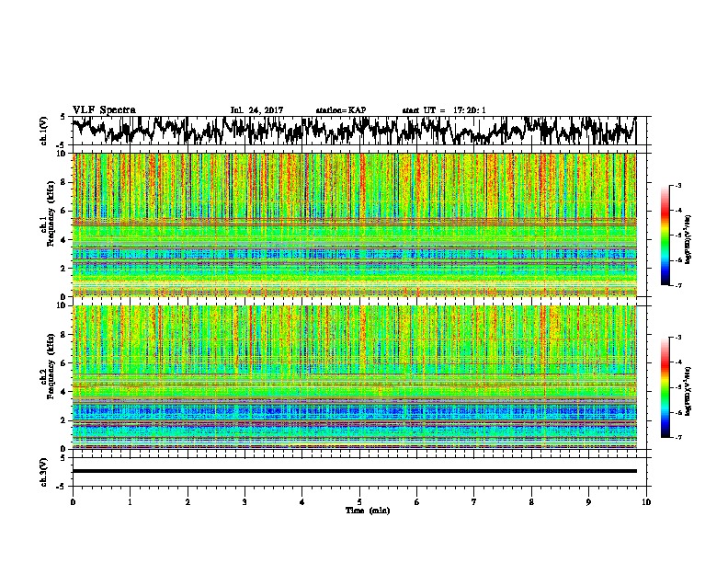Viewport: 728px width, 563px height.
Task: Click the "6" kHz tick on ch.2 frequency axis
Action: [x=63, y=363]
